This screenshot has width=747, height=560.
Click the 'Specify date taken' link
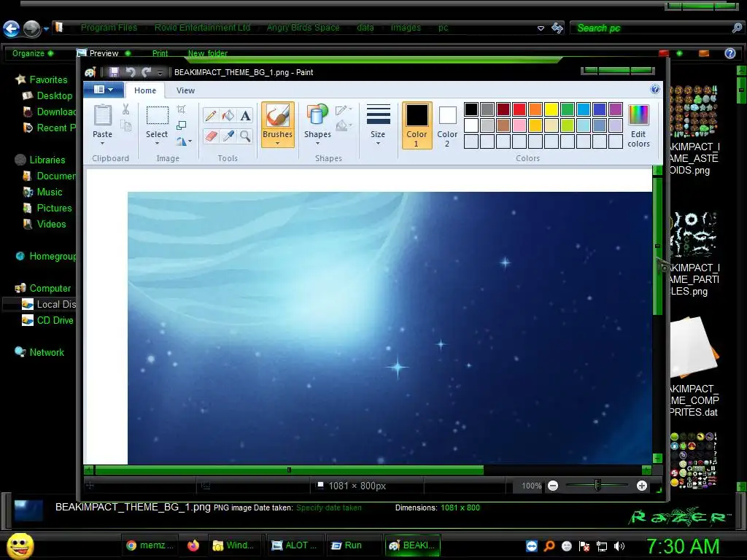[329, 507]
